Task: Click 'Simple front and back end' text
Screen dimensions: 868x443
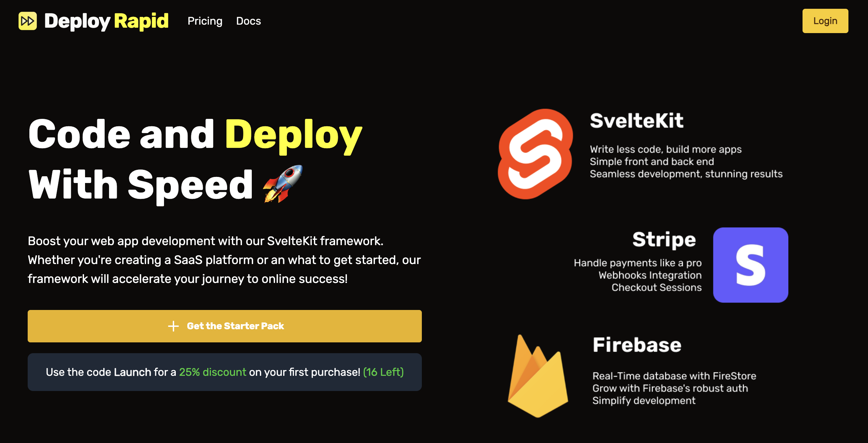Action: coord(652,161)
